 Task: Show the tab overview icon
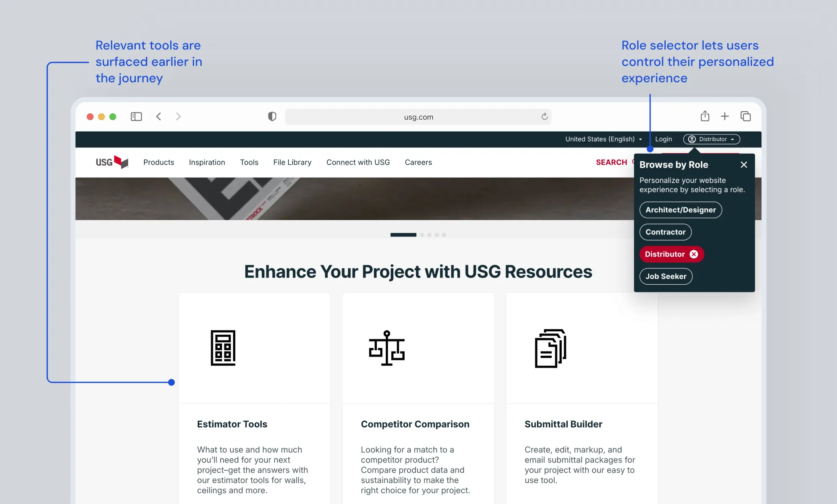click(746, 116)
